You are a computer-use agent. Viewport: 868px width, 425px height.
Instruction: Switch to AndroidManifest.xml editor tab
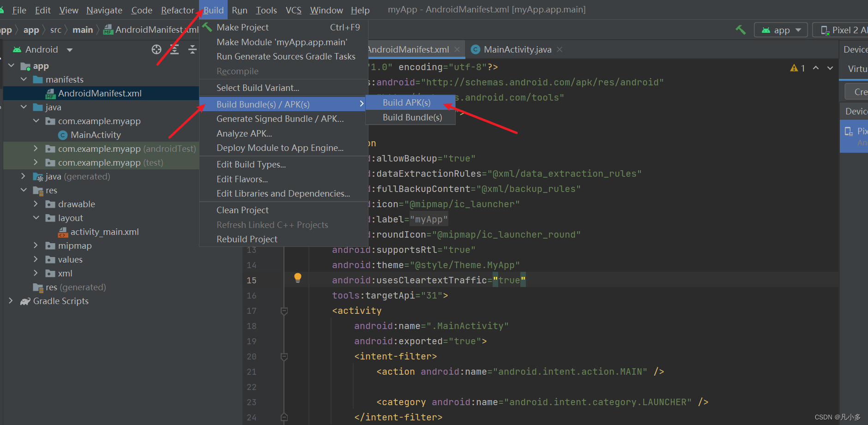coord(409,49)
